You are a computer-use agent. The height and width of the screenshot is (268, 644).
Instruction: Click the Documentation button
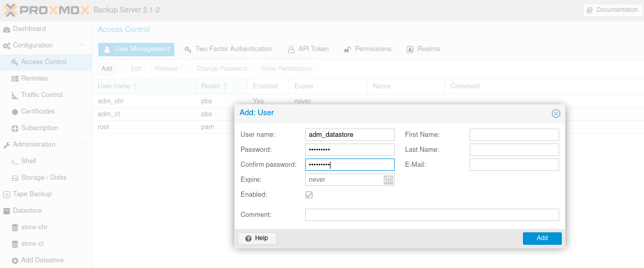point(612,10)
